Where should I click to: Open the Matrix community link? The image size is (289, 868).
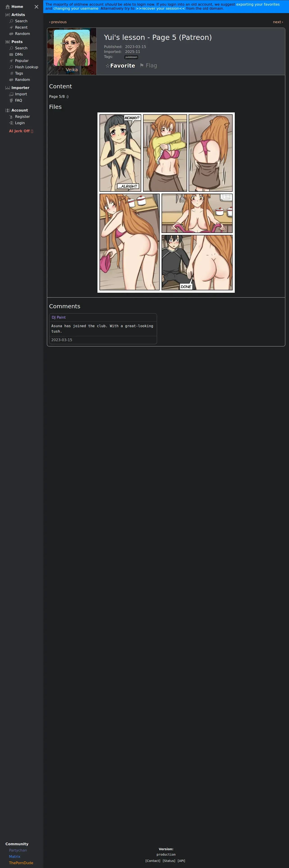pos(14,857)
